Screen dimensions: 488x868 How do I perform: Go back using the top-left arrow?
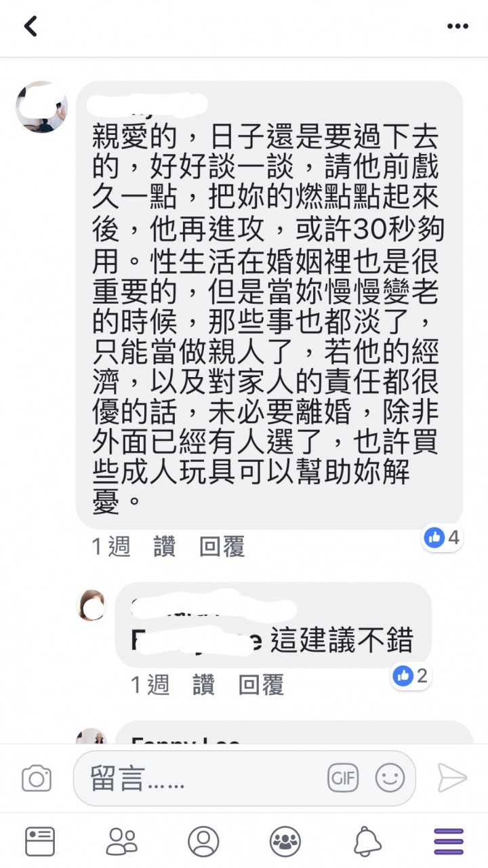30,26
